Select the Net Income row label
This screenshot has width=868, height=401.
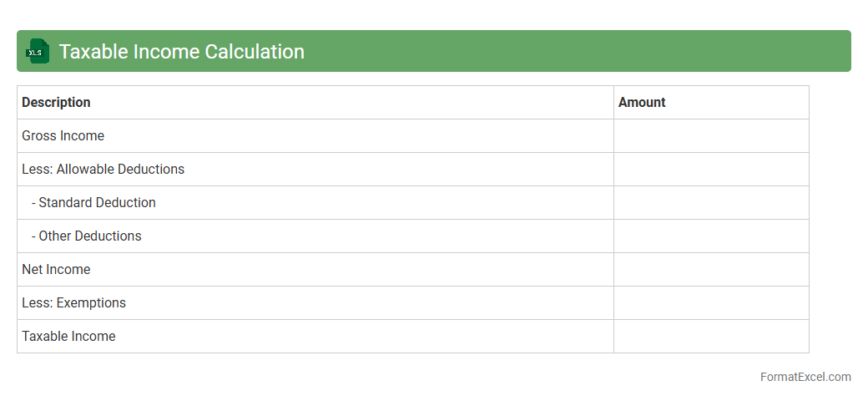pyautogui.click(x=56, y=270)
